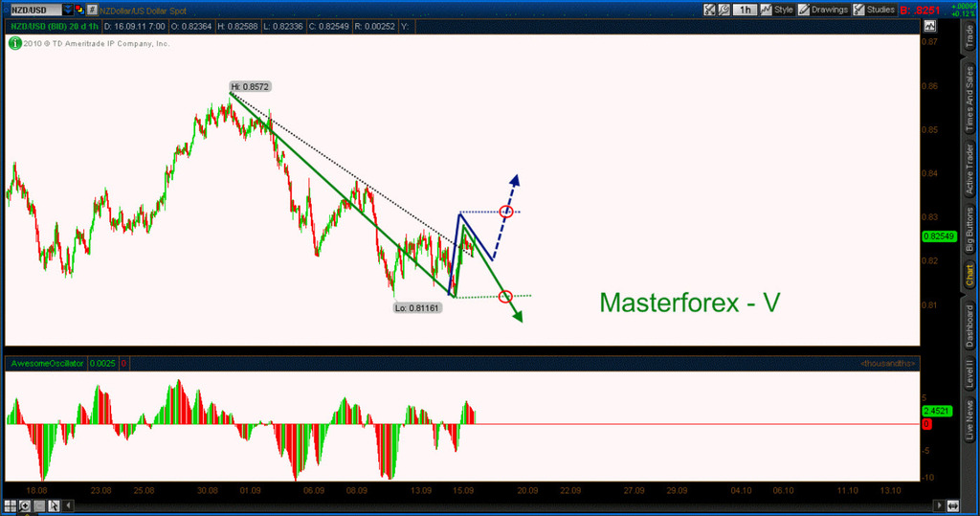Open the Trade side tab

pos(969,37)
